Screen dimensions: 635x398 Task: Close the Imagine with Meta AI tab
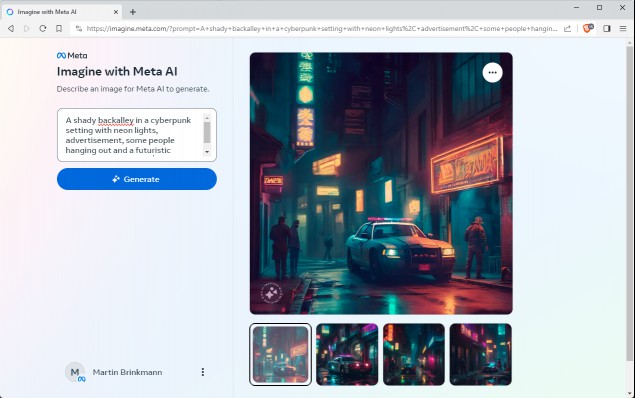(115, 12)
